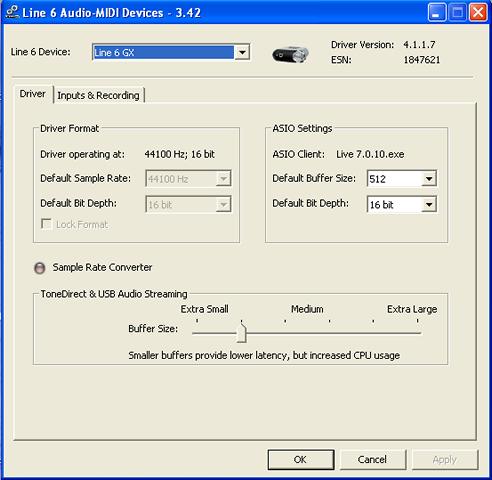Open the Line 6 Device dropdown
Screen dimensions: 492x480
click(242, 52)
